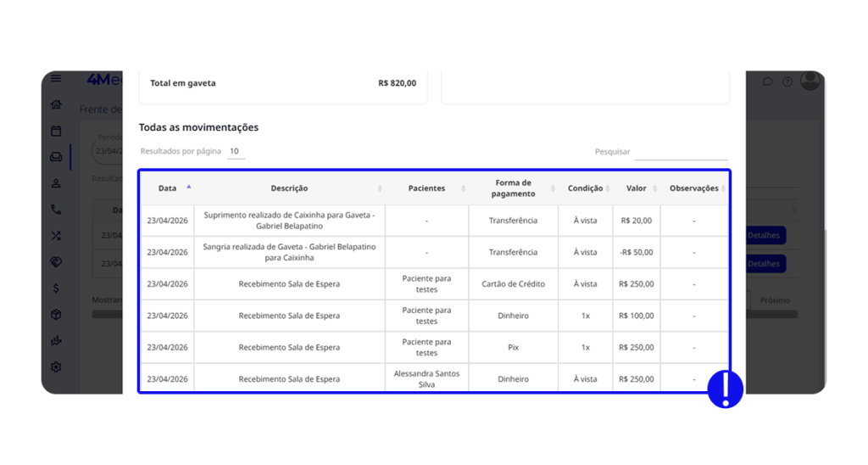Open the Resultados por página selector
868x465 pixels.
236,152
